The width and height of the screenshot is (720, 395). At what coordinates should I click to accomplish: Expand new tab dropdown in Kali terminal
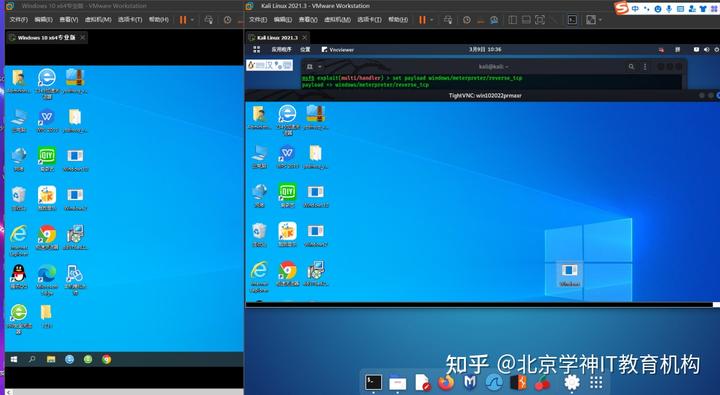point(320,67)
